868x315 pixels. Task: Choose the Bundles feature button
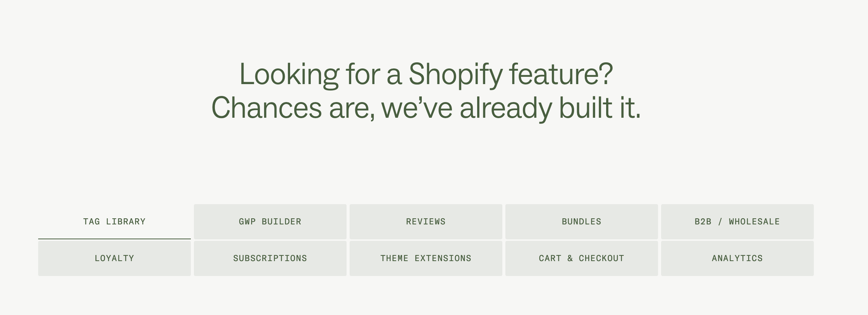click(x=581, y=222)
